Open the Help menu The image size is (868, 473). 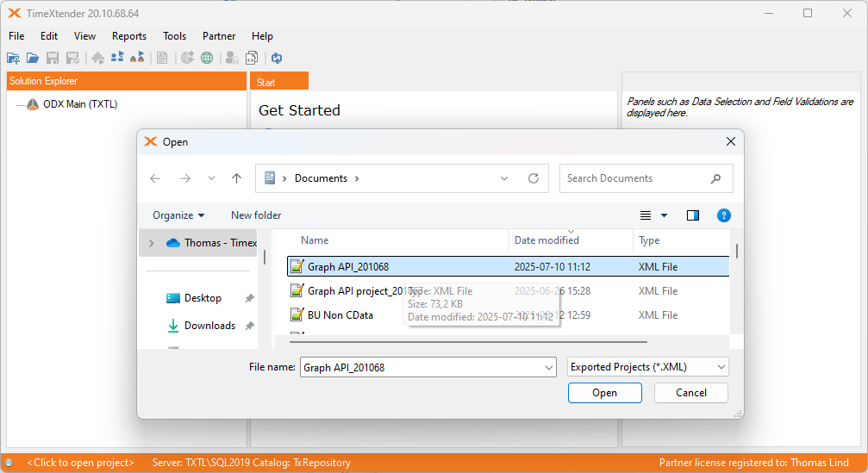(x=262, y=36)
